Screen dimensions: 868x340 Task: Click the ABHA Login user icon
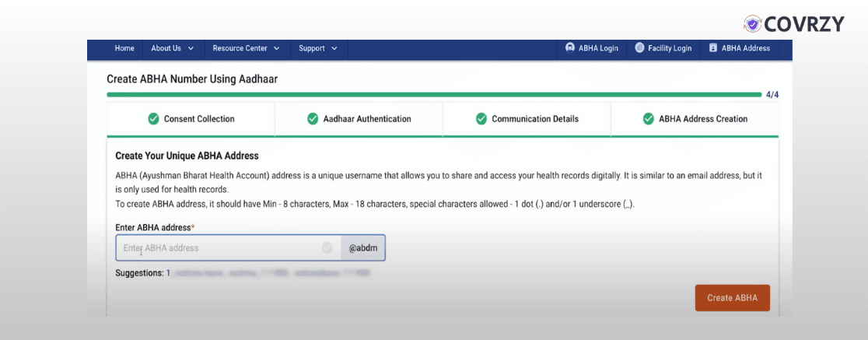tap(570, 48)
